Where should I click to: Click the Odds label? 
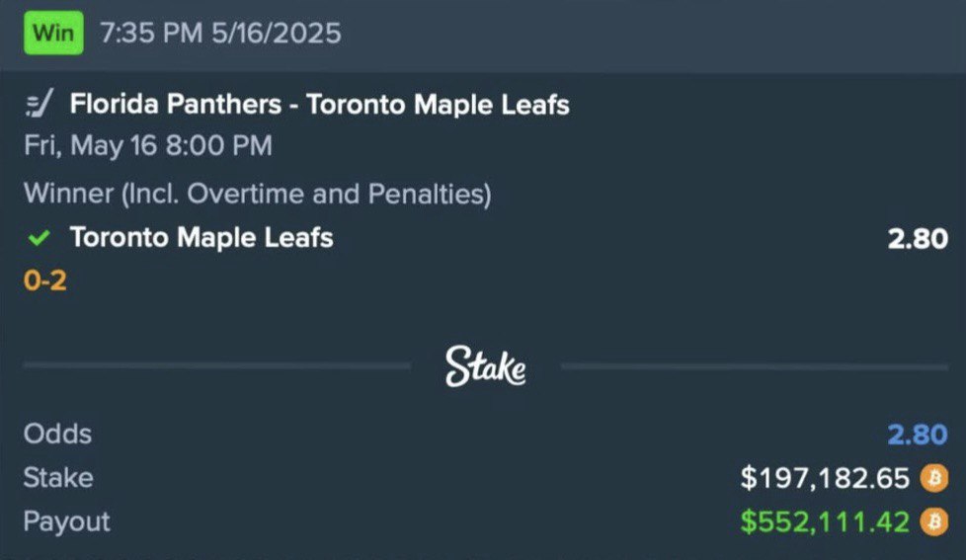click(x=58, y=435)
